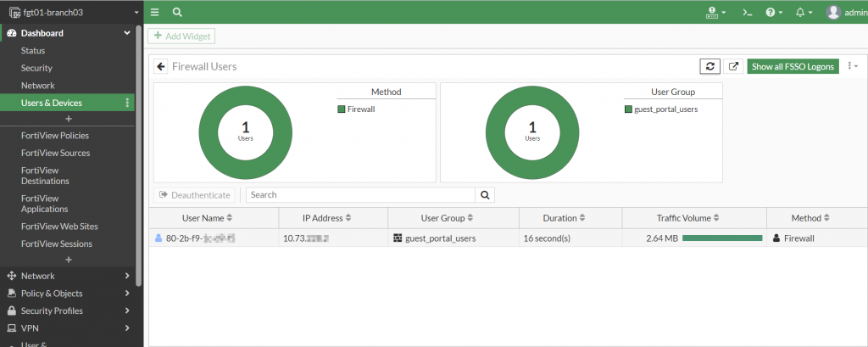
Task: Click the hamburger menu toggle icon
Action: pos(154,12)
